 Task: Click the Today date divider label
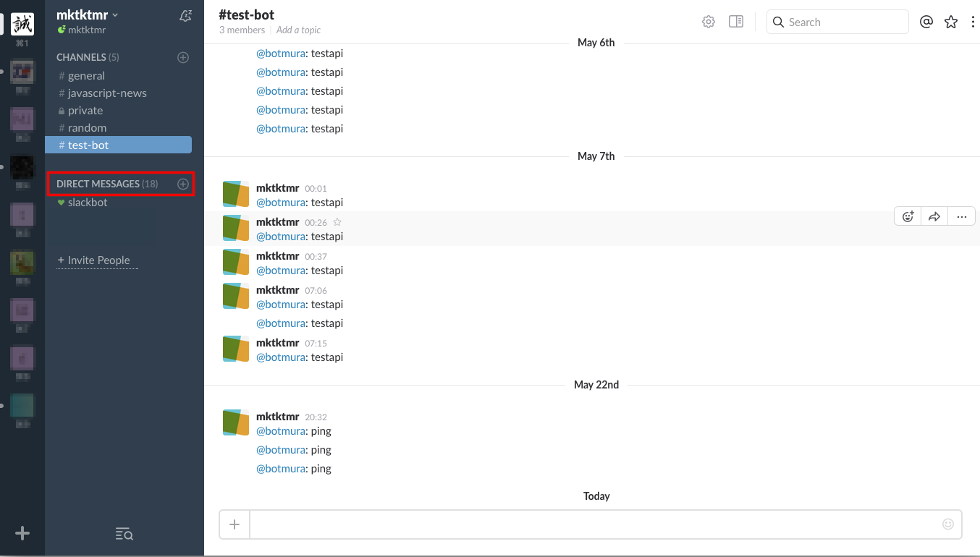(596, 496)
